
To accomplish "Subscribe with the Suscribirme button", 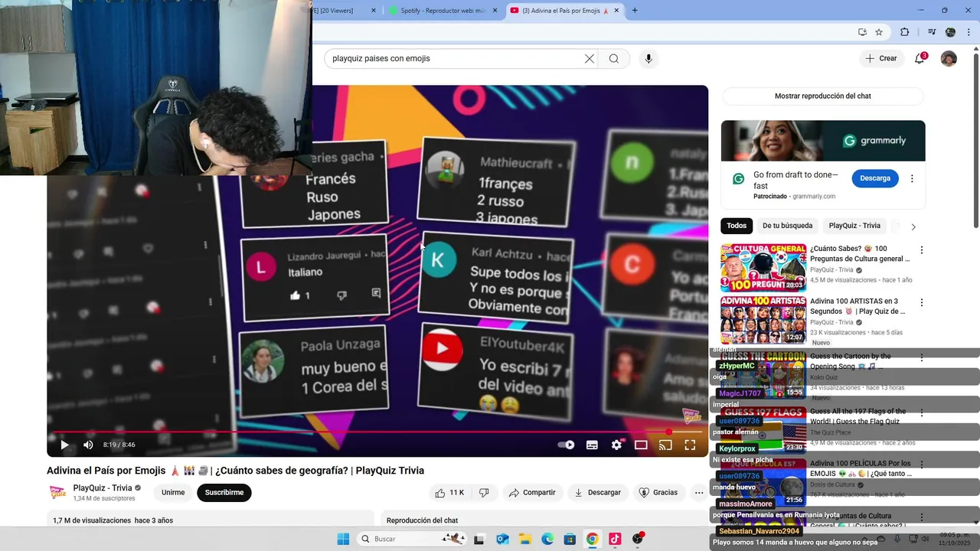I will (224, 493).
